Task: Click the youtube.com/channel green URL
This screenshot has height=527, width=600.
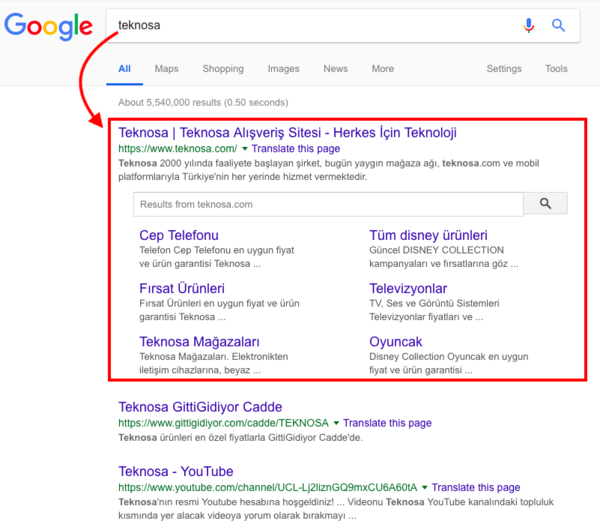Action: click(268, 487)
